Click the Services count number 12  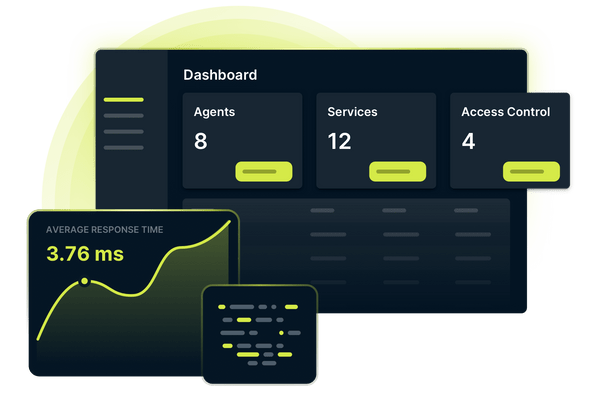(339, 141)
